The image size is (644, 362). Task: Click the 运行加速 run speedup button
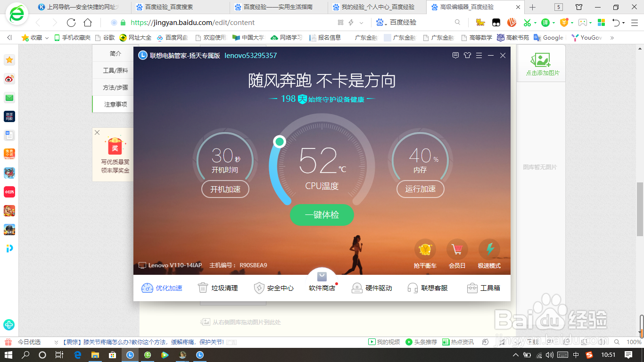tap(421, 189)
